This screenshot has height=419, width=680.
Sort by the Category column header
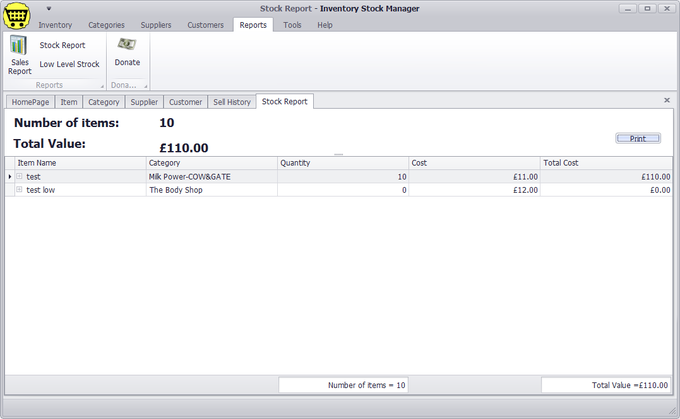(x=212, y=163)
